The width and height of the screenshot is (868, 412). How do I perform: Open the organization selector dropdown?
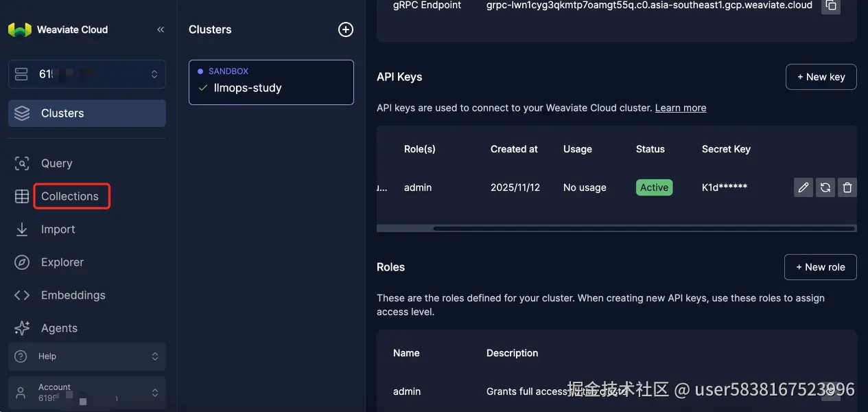[87, 74]
